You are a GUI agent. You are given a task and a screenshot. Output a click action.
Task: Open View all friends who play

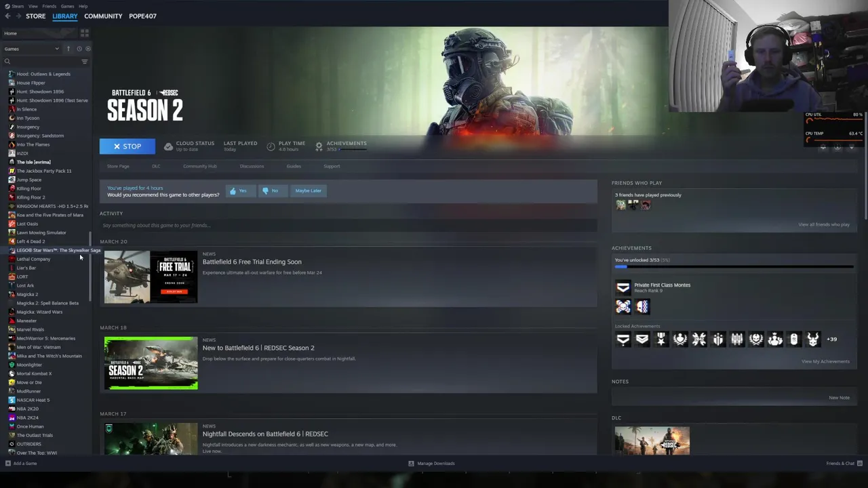point(824,224)
